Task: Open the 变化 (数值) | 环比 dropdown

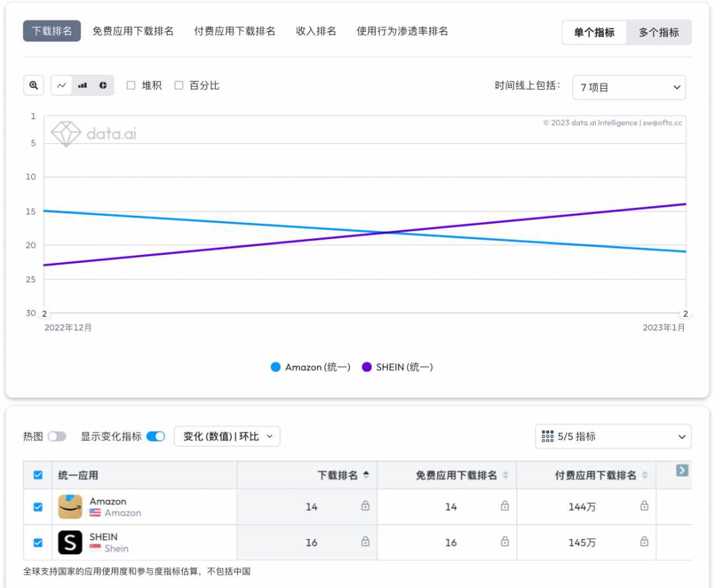Action: click(227, 436)
